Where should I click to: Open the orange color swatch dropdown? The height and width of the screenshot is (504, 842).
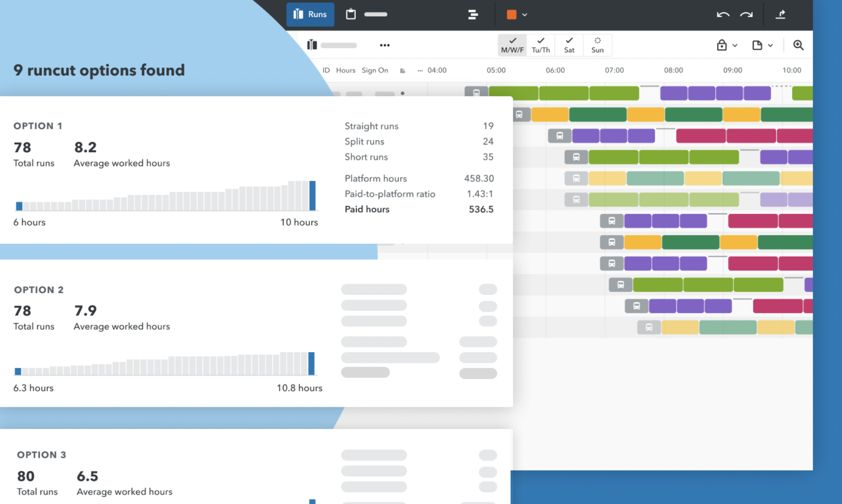pos(517,15)
